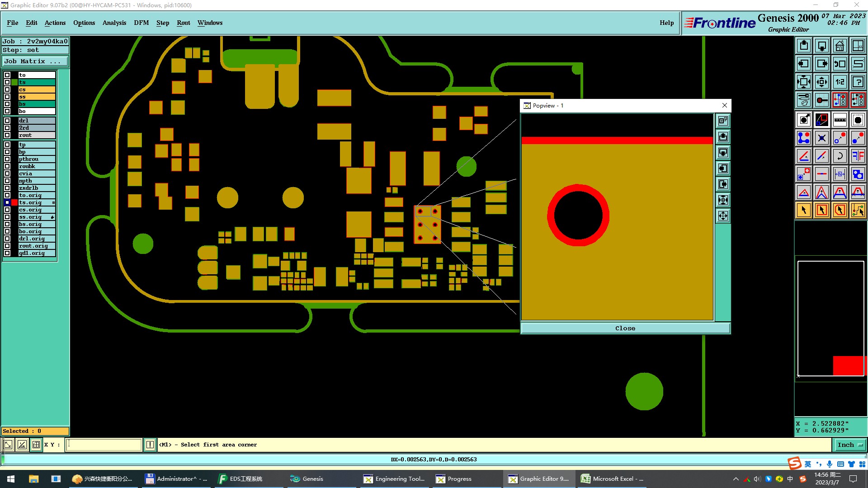Click the pan left view icon
This screenshot has height=488, width=868.
click(803, 64)
